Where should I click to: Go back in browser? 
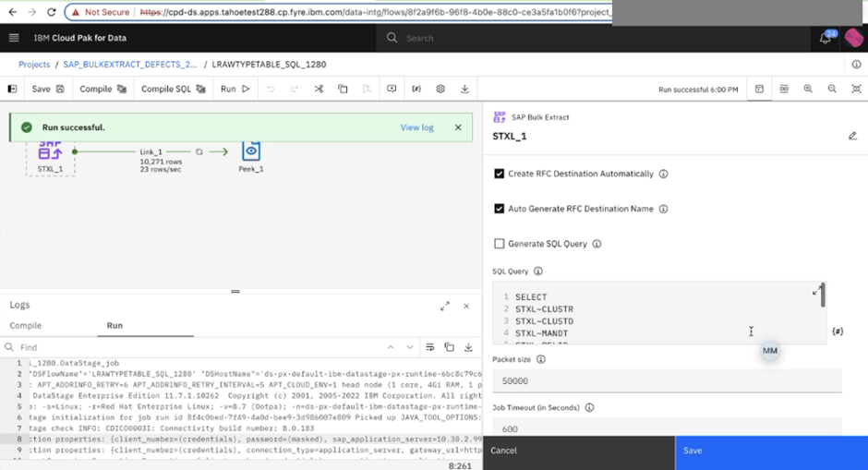coord(13,12)
